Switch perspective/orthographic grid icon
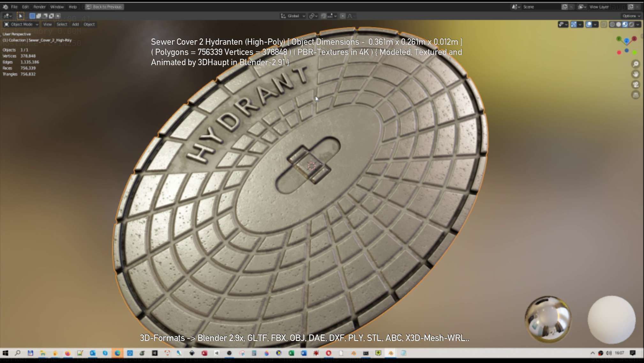This screenshot has height=363, width=644. (x=636, y=95)
